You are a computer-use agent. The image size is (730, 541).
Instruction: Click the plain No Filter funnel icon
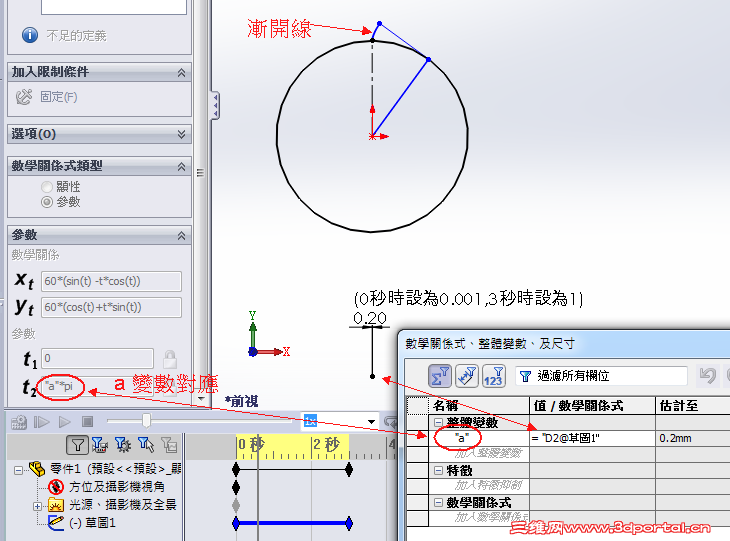pos(78,446)
